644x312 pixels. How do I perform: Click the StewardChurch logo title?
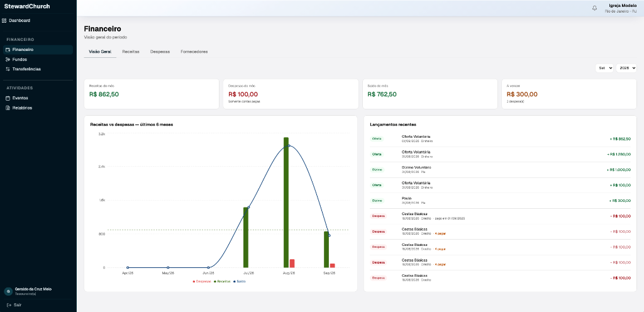point(27,6)
